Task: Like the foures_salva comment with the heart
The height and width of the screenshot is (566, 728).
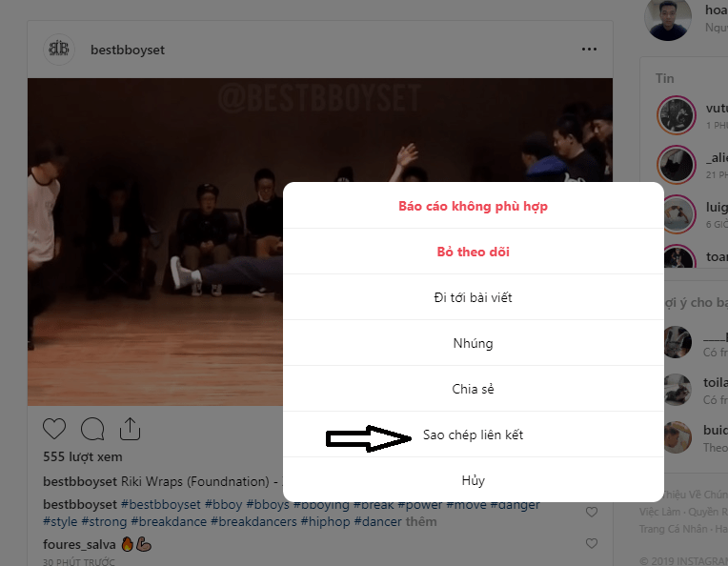Action: coord(592,543)
